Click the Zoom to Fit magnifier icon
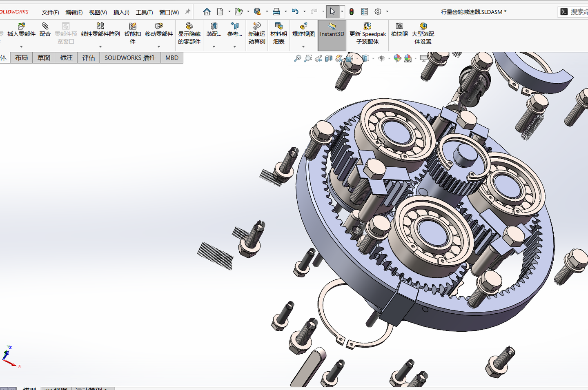 pyautogui.click(x=298, y=58)
